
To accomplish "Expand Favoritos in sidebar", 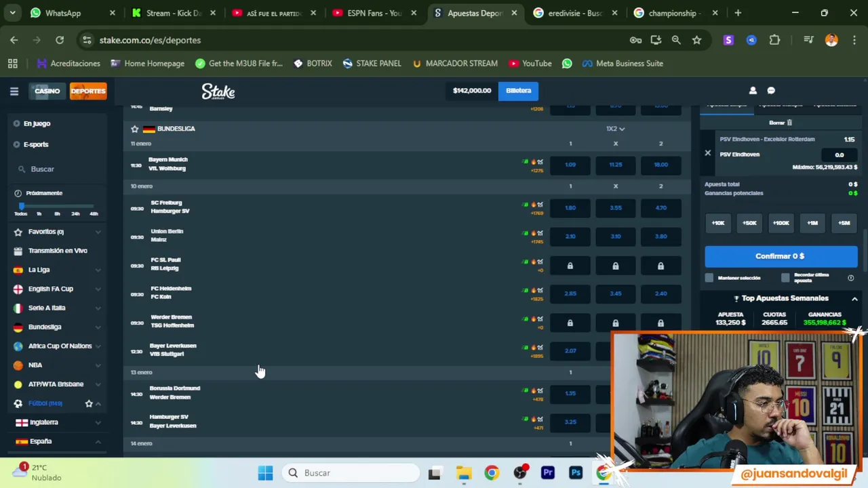I will pos(98,232).
